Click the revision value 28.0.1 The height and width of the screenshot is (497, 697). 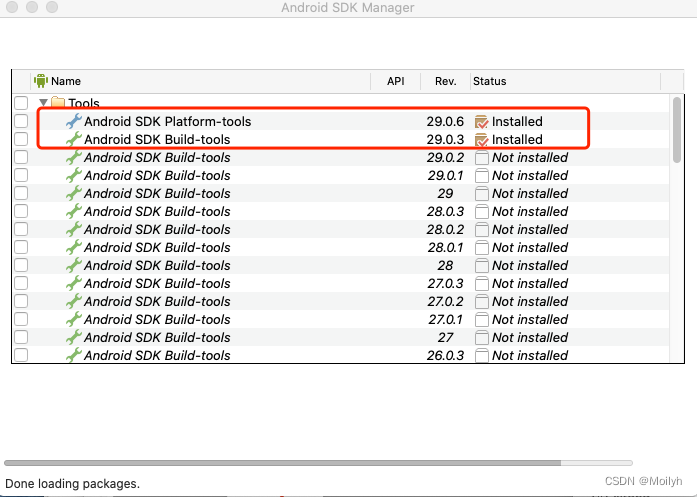click(445, 247)
